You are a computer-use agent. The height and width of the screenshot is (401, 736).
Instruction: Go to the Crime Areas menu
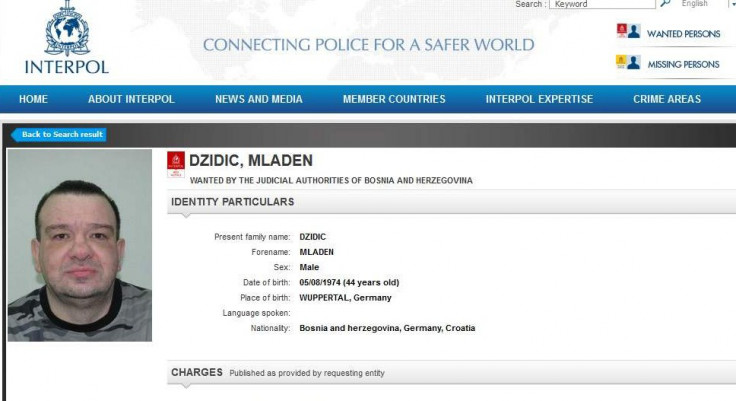tap(667, 99)
